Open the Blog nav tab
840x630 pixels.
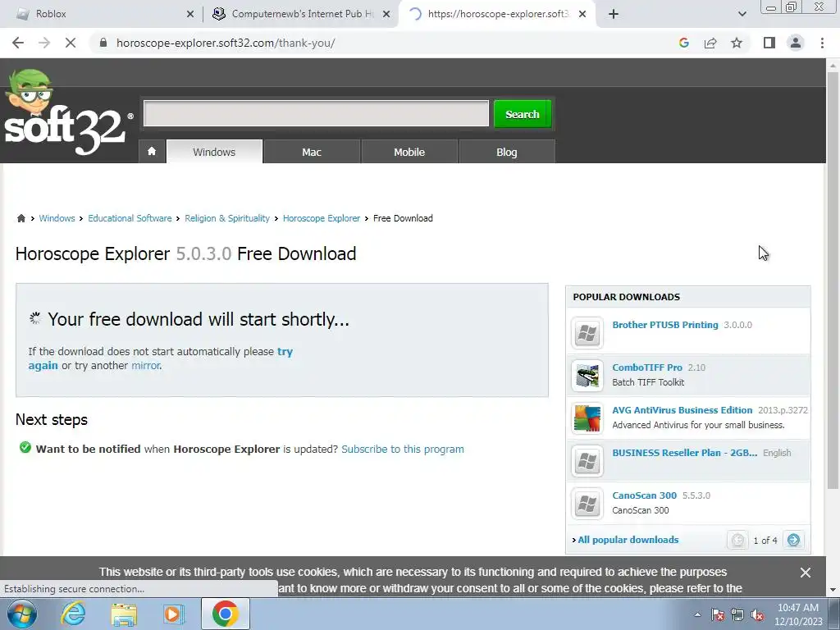(507, 152)
